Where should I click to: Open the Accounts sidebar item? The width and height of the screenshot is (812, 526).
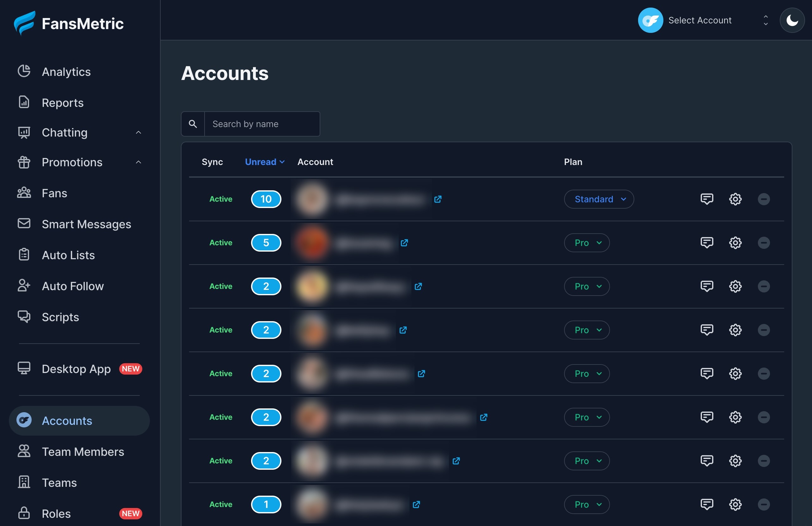[x=79, y=421]
